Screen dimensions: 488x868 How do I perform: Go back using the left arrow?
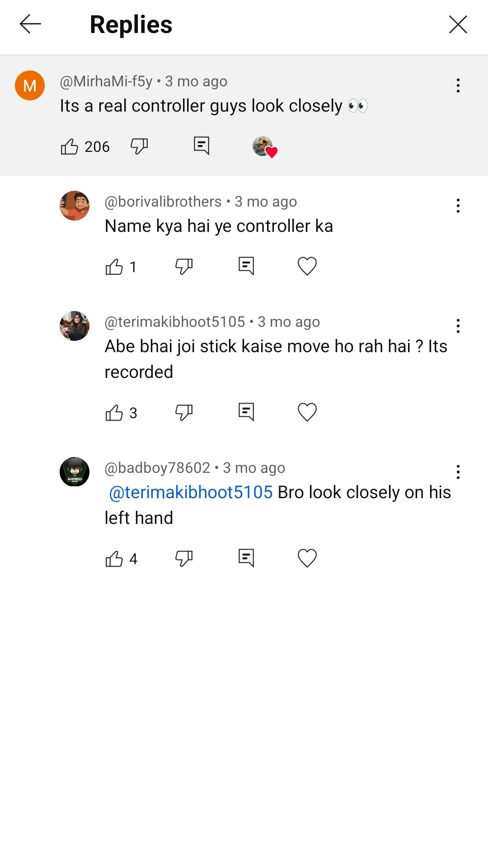[x=30, y=24]
